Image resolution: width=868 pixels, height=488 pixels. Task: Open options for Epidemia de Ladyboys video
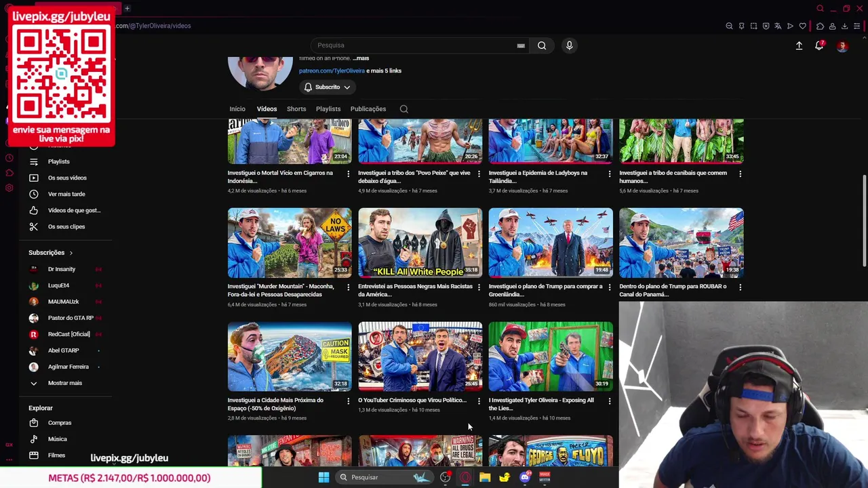click(x=609, y=174)
